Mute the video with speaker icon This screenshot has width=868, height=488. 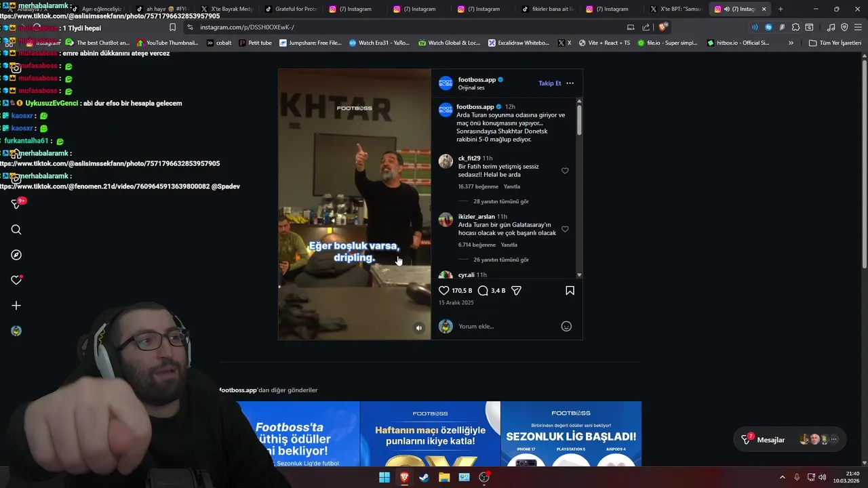point(419,328)
